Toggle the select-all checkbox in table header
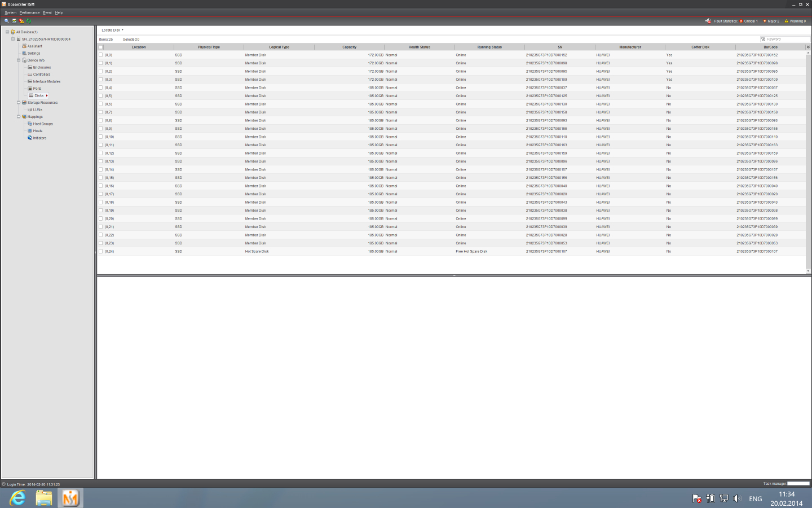Screen dimensions: 812x508 (101, 47)
